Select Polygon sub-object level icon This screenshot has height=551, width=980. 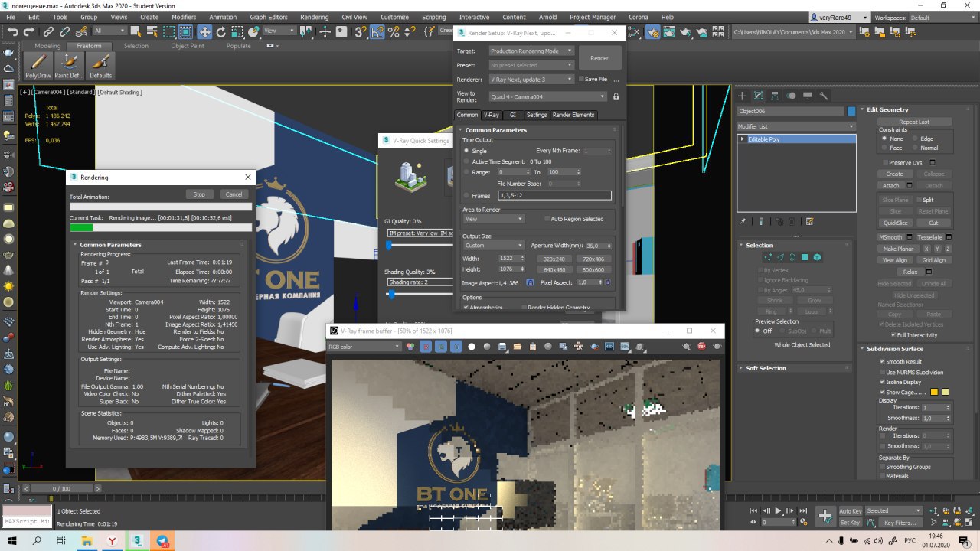click(x=805, y=257)
